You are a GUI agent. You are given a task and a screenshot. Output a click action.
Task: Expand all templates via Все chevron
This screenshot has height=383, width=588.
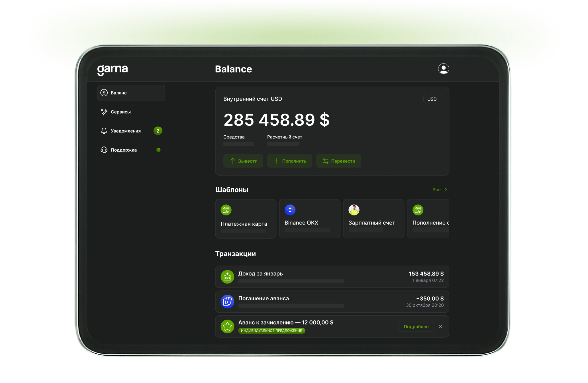(x=446, y=190)
